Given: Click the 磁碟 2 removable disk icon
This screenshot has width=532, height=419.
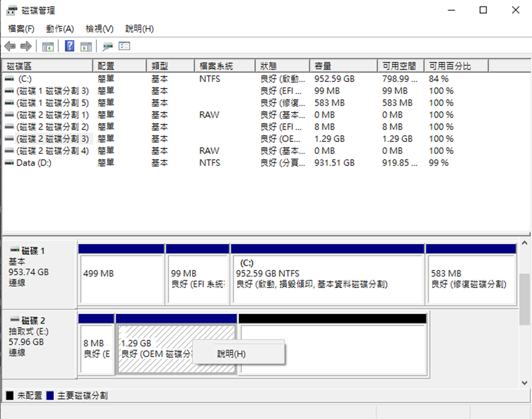Looking at the screenshot, I should click(x=14, y=320).
